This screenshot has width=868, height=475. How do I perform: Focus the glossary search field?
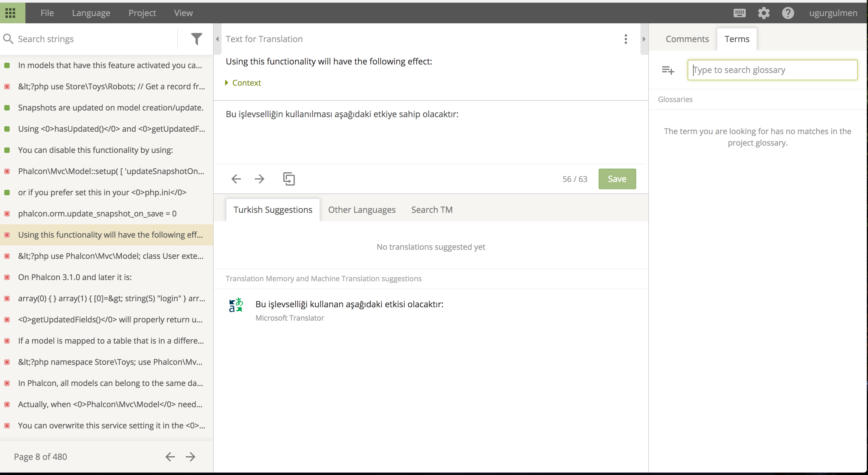coord(772,70)
